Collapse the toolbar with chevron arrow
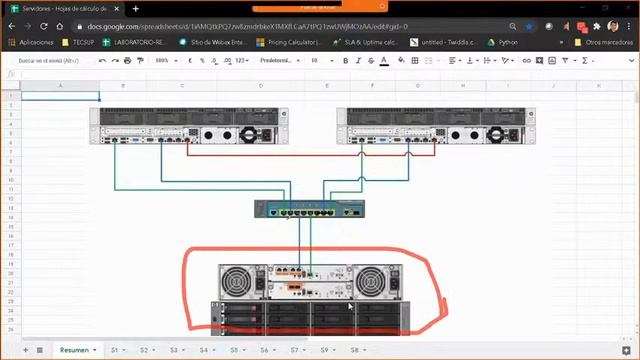Viewport: 640px width, 360px height. pyautogui.click(x=631, y=60)
